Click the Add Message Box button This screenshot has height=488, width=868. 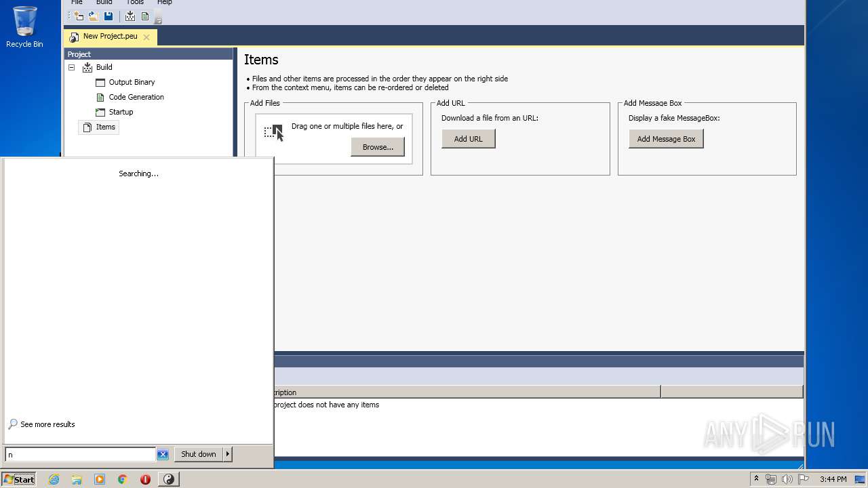pyautogui.click(x=666, y=139)
